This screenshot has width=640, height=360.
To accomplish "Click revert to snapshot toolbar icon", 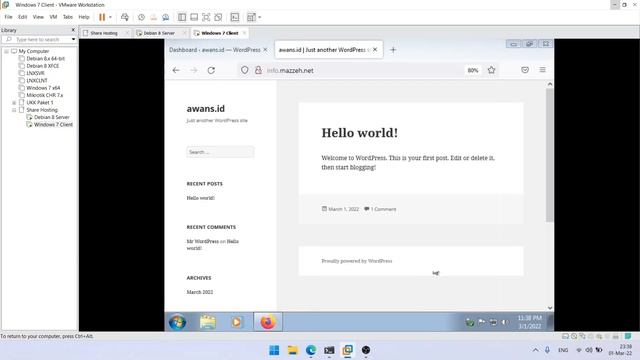I will pos(153,17).
